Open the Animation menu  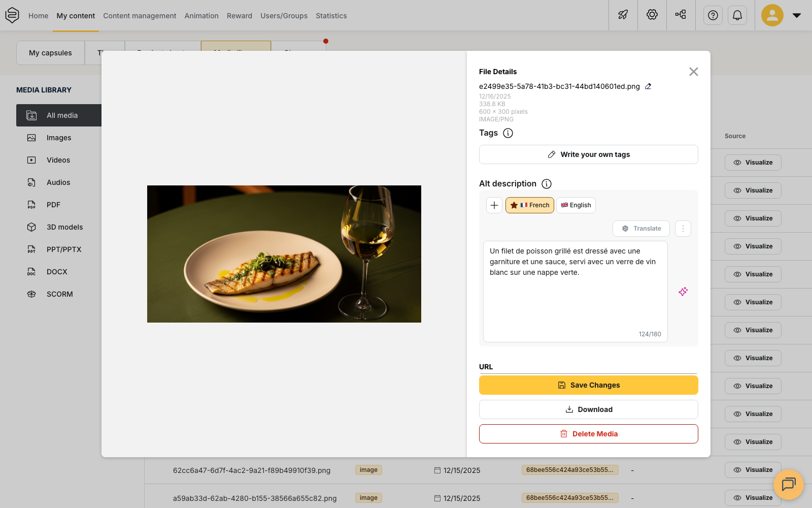[x=201, y=16]
